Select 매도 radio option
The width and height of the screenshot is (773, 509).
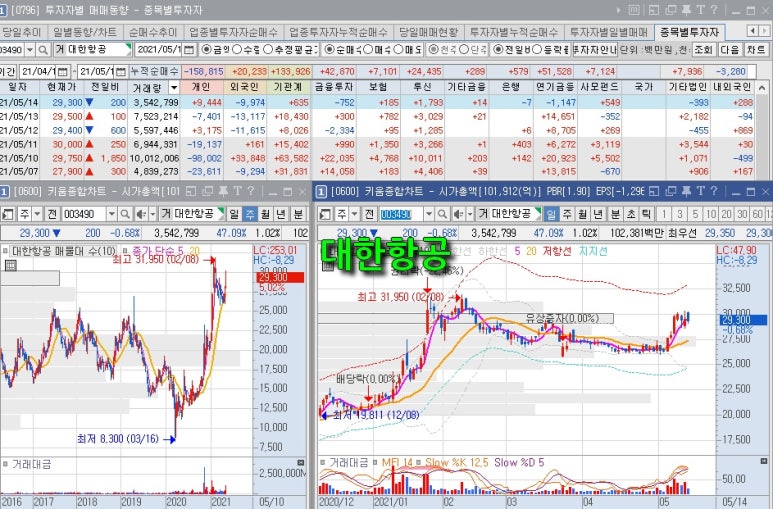point(398,50)
